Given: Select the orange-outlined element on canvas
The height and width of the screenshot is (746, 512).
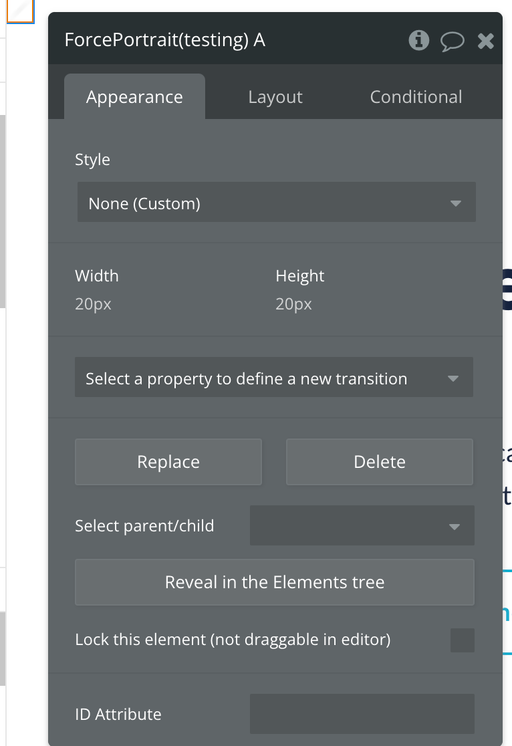Looking at the screenshot, I should coord(20,11).
